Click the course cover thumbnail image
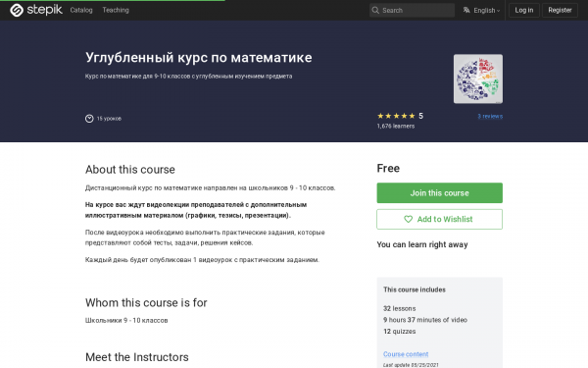 pos(478,79)
